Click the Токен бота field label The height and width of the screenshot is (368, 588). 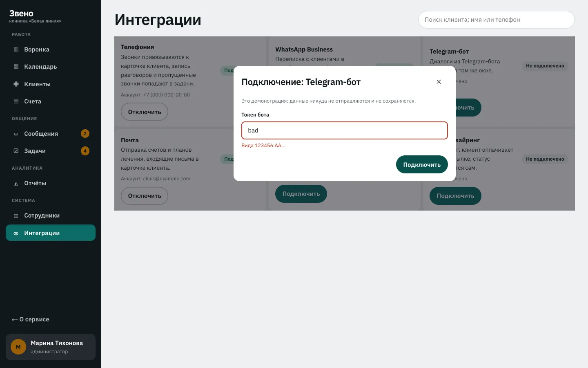(255, 115)
